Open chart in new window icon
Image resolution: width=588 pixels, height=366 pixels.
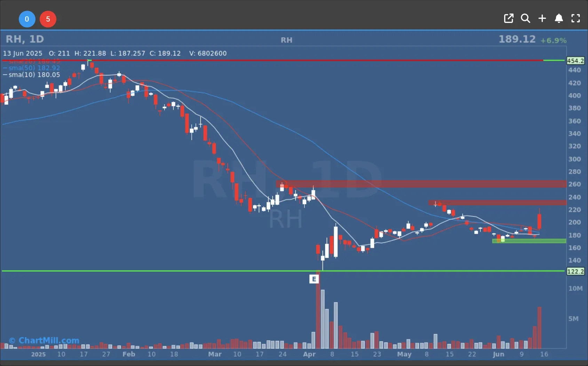(x=508, y=18)
